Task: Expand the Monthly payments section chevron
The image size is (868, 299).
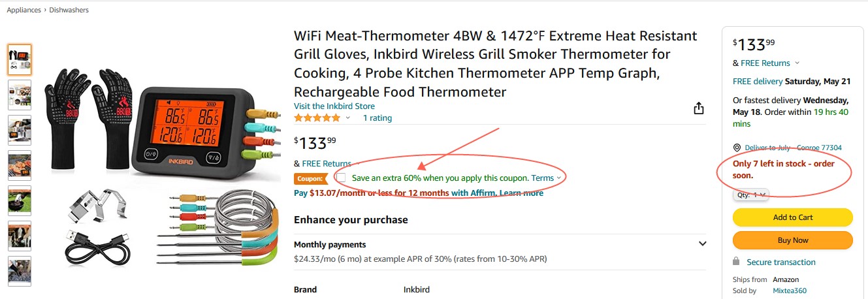Action: [x=702, y=244]
